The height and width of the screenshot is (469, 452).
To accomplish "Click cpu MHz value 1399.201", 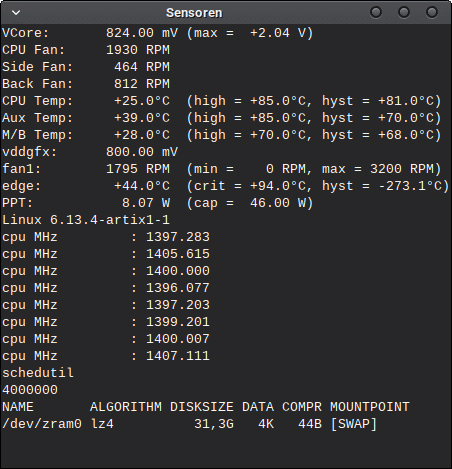I will click(178, 322).
